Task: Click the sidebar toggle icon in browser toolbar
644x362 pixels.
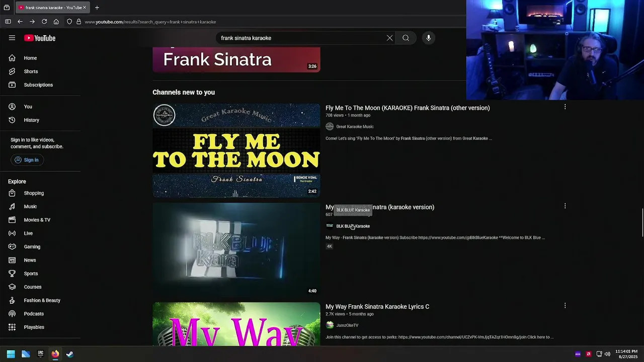Action: click(8, 22)
